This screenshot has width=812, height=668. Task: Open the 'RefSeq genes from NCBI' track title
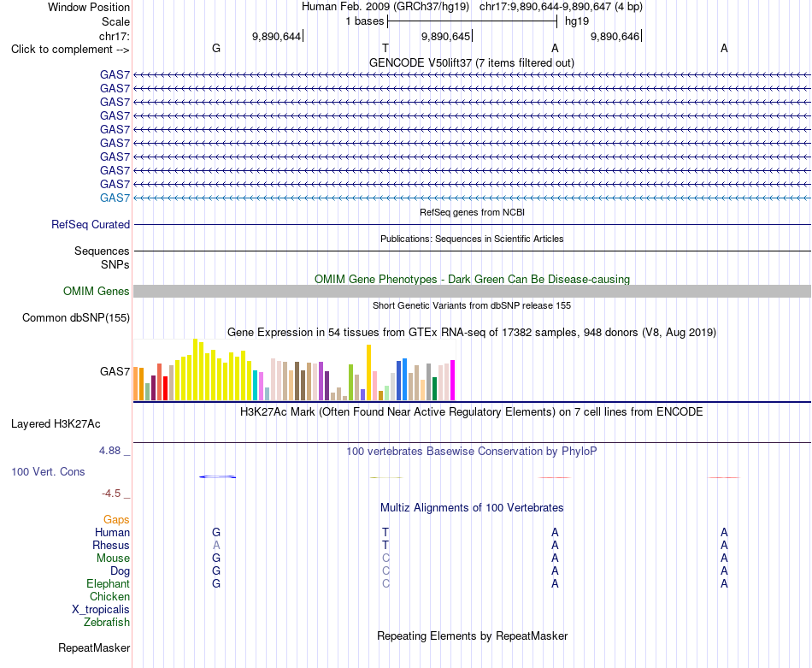click(x=472, y=212)
